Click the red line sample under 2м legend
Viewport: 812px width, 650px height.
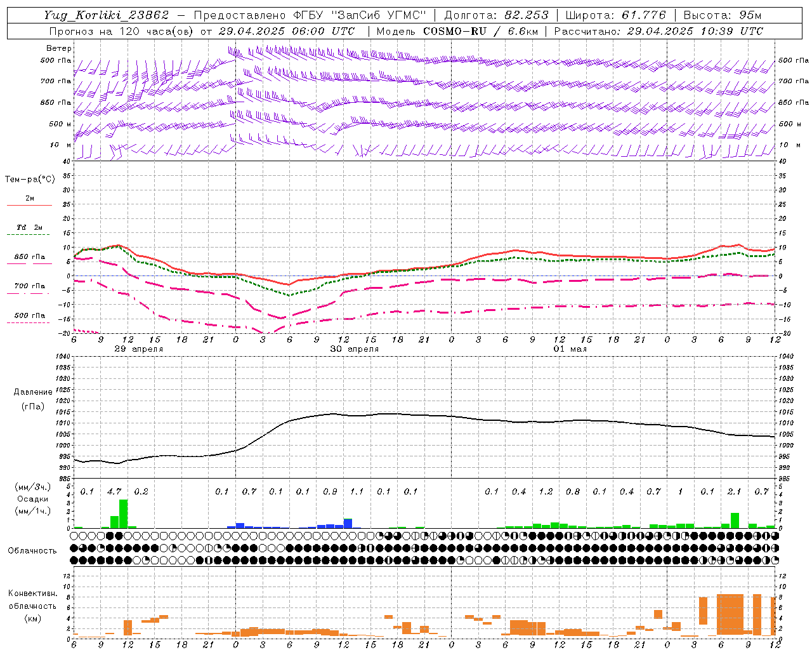click(29, 205)
